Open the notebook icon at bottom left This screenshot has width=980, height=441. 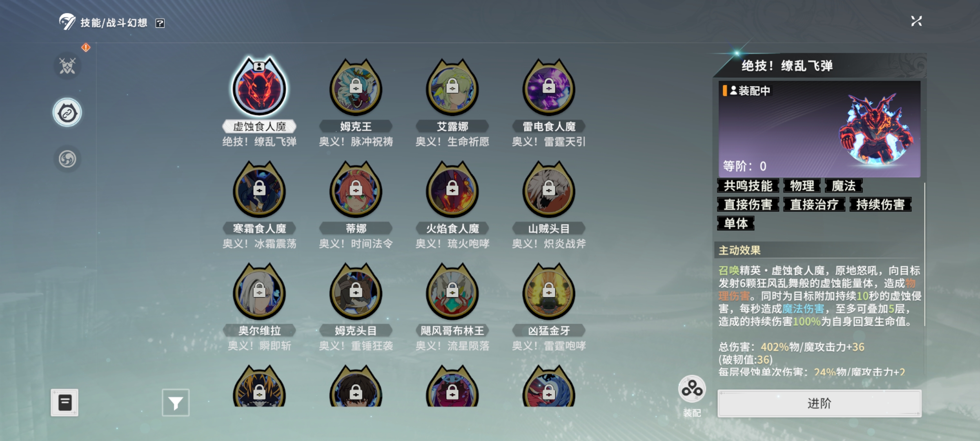pos(65,403)
